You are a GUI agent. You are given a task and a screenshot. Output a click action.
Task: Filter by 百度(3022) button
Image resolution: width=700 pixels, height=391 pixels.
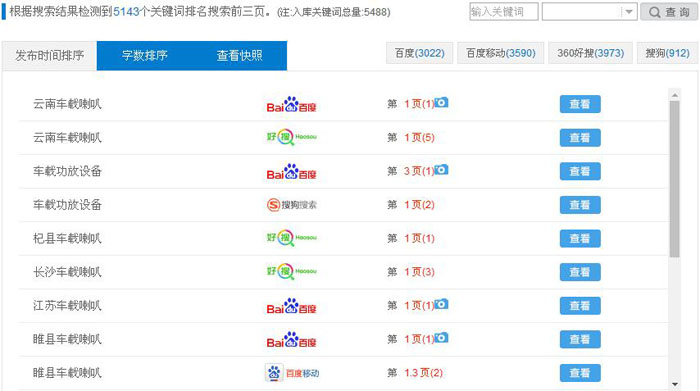(x=420, y=53)
